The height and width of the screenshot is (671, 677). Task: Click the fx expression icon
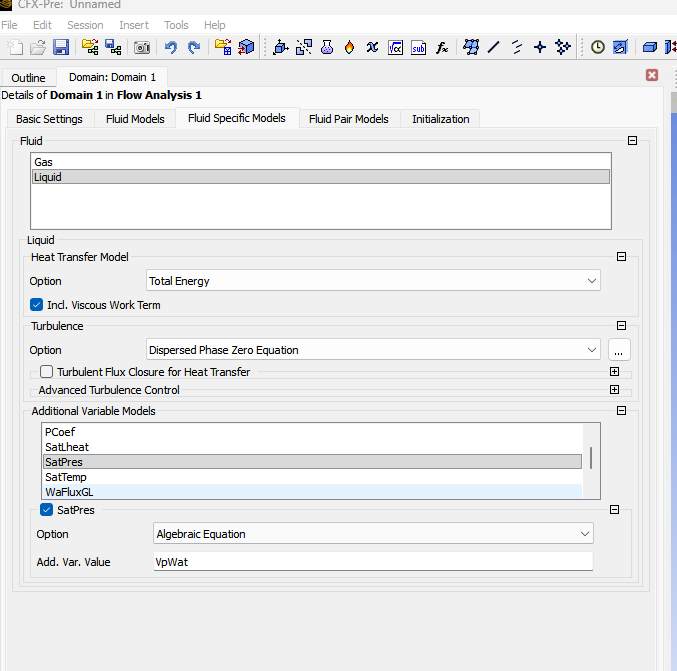tap(442, 47)
